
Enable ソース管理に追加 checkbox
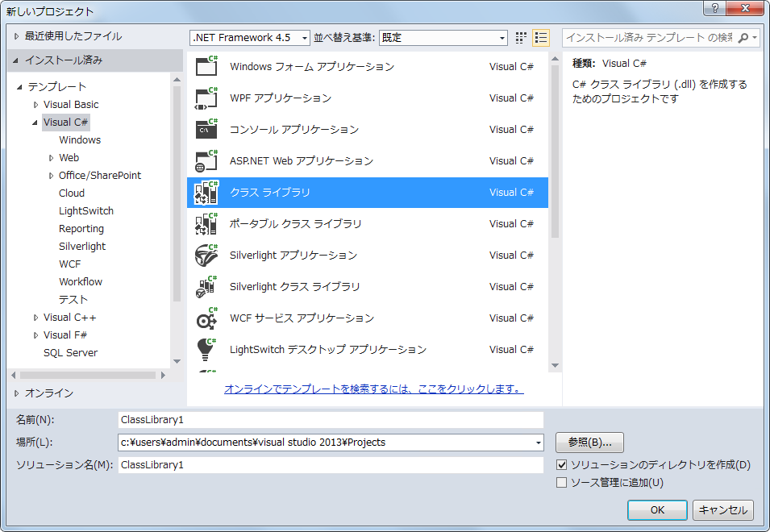coord(562,483)
